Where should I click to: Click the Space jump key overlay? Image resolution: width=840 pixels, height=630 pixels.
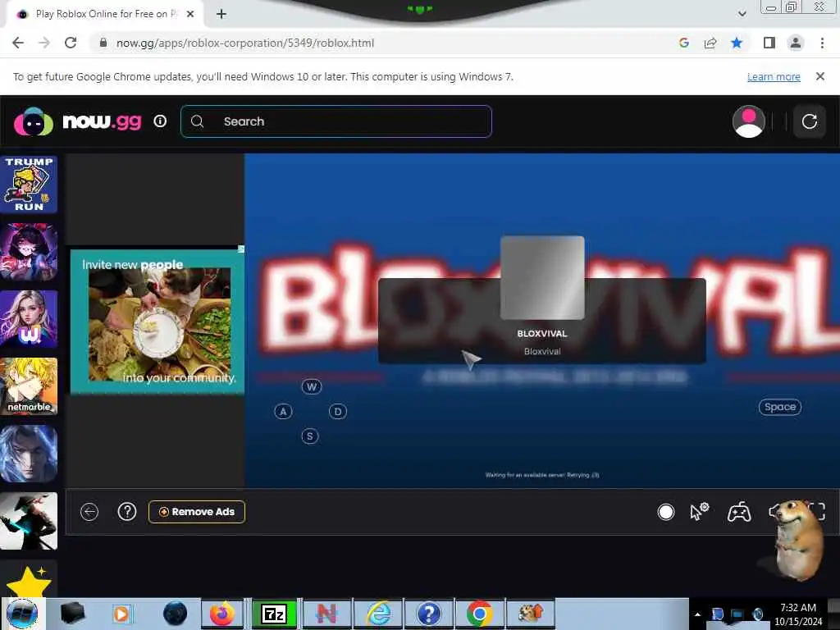[779, 407]
